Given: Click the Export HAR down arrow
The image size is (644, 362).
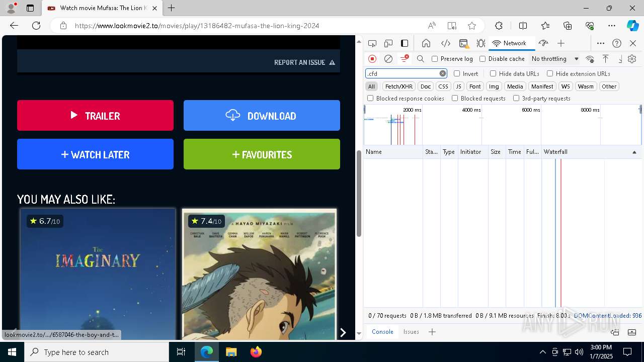Looking at the screenshot, I should tap(620, 59).
